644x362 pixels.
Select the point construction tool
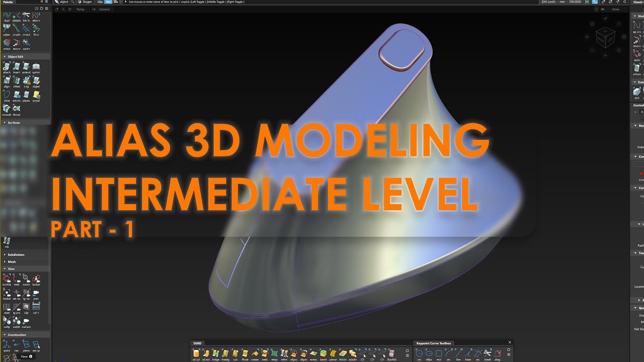click(x=7, y=346)
